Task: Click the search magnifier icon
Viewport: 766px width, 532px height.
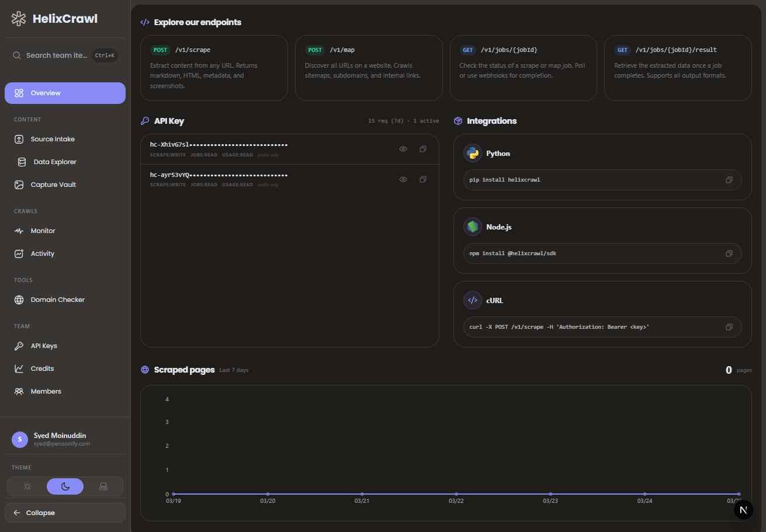Action: 17,55
